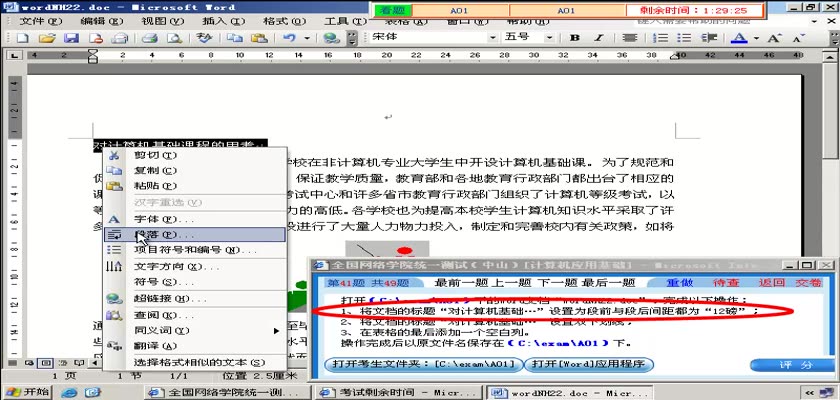Expand the 同义词 submenu
Screen dimensions: 840x400
point(195,330)
